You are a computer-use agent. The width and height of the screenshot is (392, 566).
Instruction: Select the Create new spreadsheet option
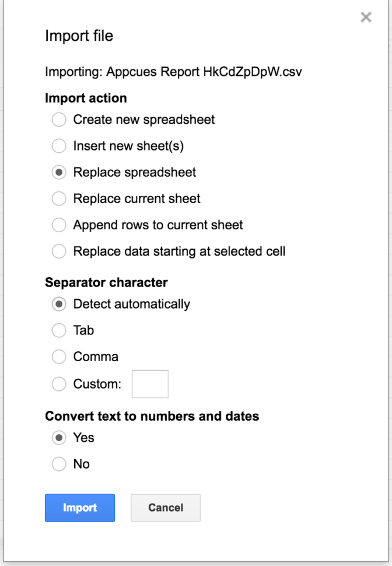[x=58, y=120]
